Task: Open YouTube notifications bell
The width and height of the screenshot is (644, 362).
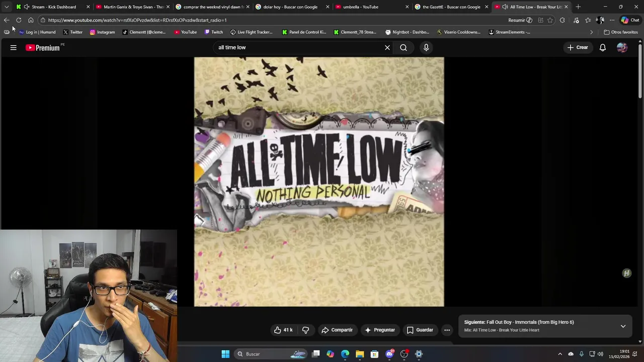Action: click(x=603, y=48)
